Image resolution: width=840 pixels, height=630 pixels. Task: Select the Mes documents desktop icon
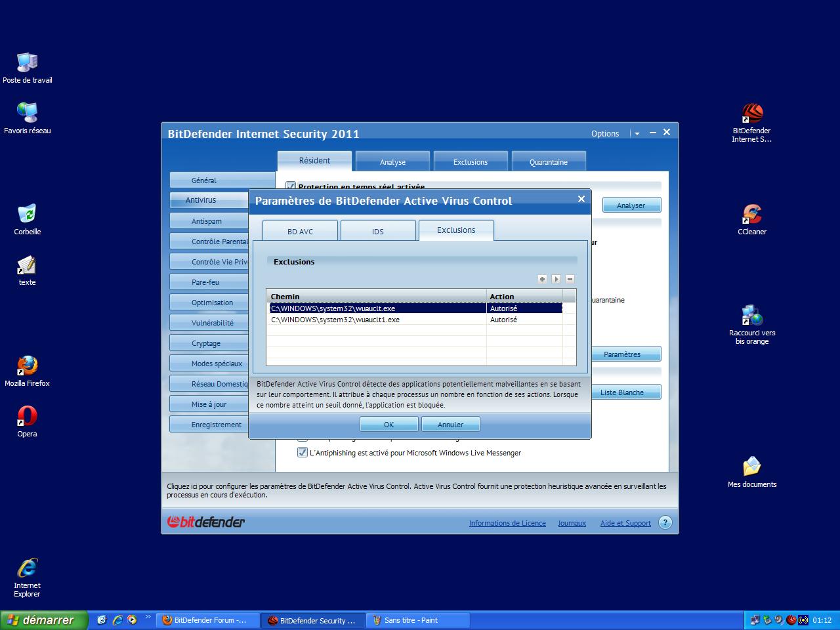click(752, 472)
